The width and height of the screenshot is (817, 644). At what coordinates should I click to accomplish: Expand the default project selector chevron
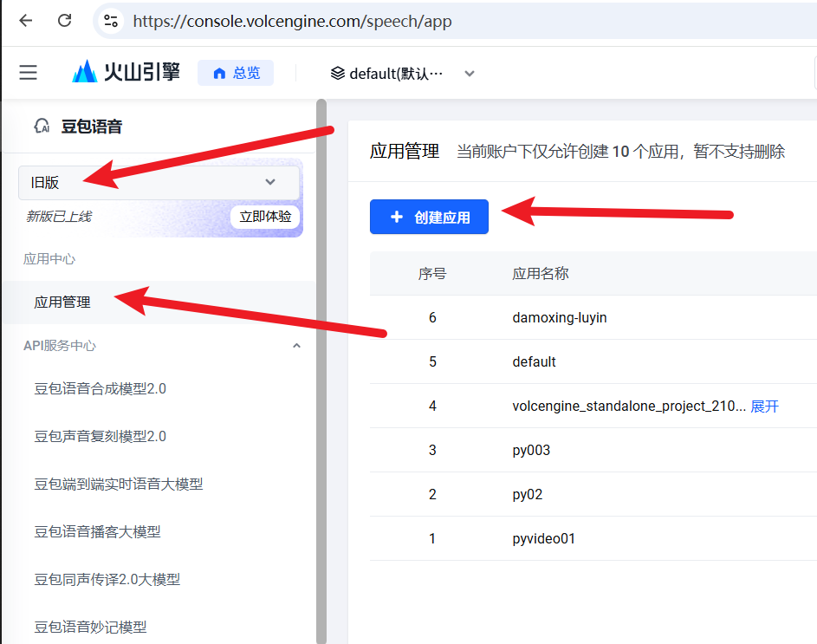470,74
